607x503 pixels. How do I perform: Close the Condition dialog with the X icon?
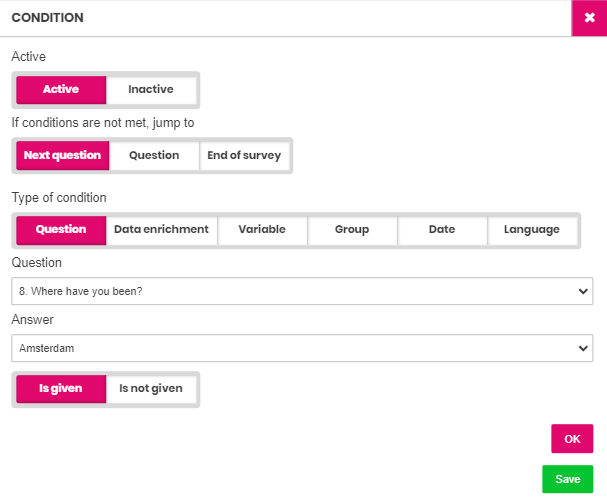pos(589,18)
